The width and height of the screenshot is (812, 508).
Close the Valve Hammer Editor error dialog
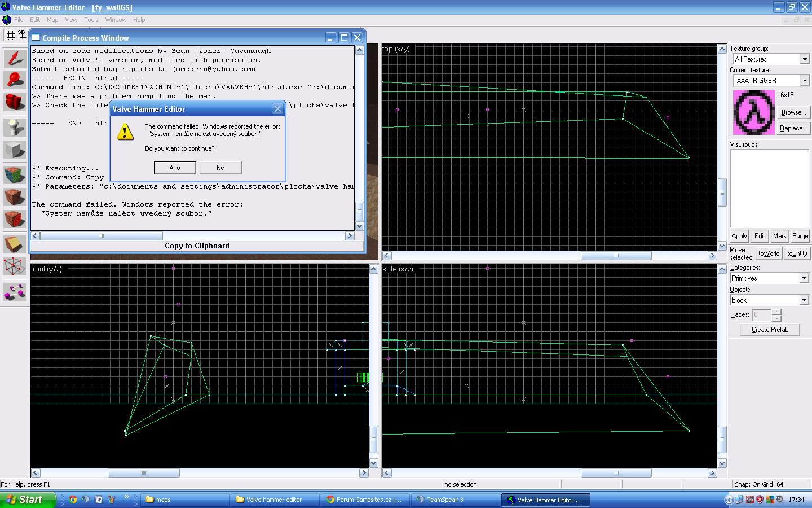[277, 109]
